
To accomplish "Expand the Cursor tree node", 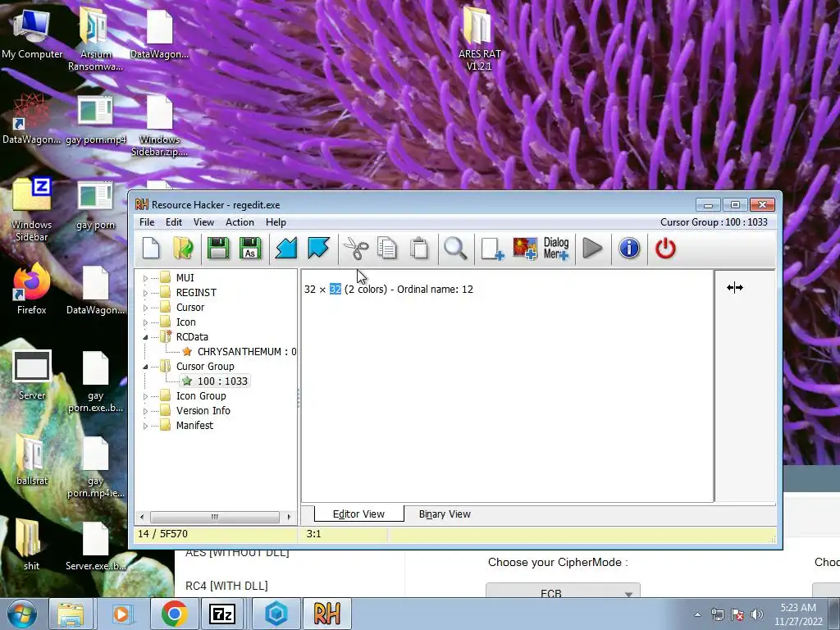I will (145, 308).
